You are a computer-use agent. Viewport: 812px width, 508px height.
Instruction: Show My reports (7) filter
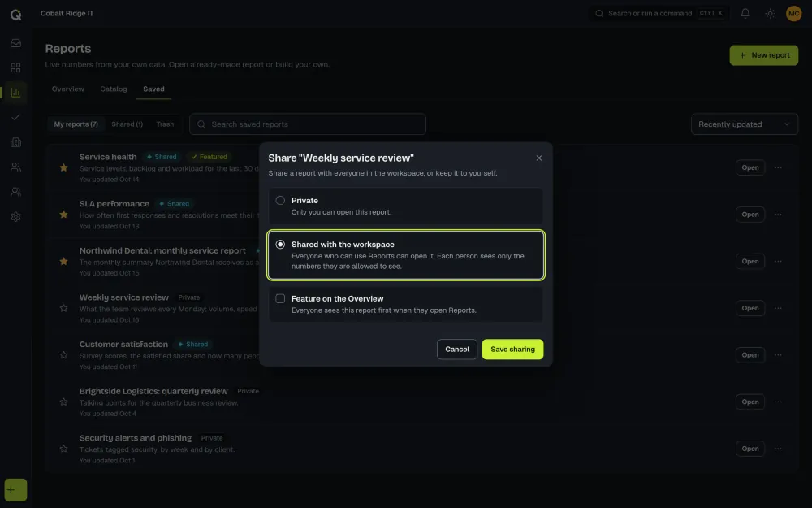pos(76,124)
